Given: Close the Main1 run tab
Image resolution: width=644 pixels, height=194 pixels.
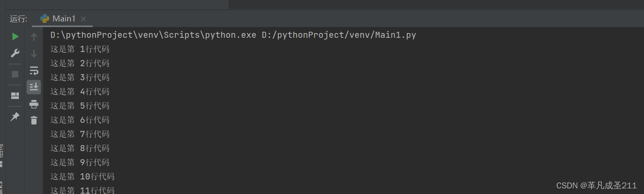Looking at the screenshot, I should [x=83, y=19].
